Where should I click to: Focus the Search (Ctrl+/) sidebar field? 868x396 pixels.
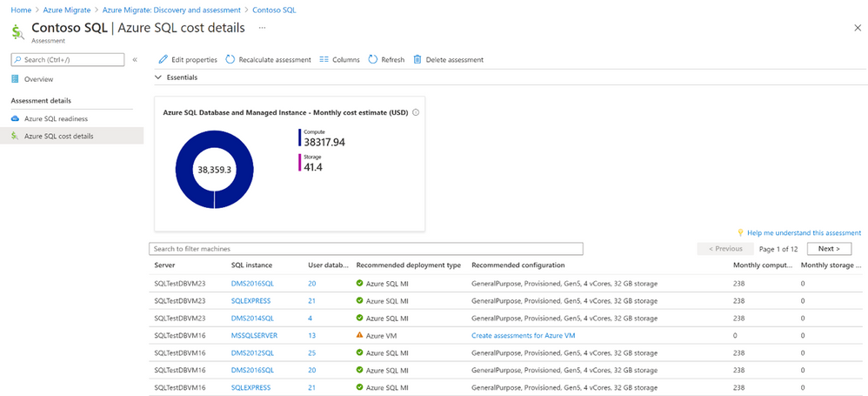[68, 59]
